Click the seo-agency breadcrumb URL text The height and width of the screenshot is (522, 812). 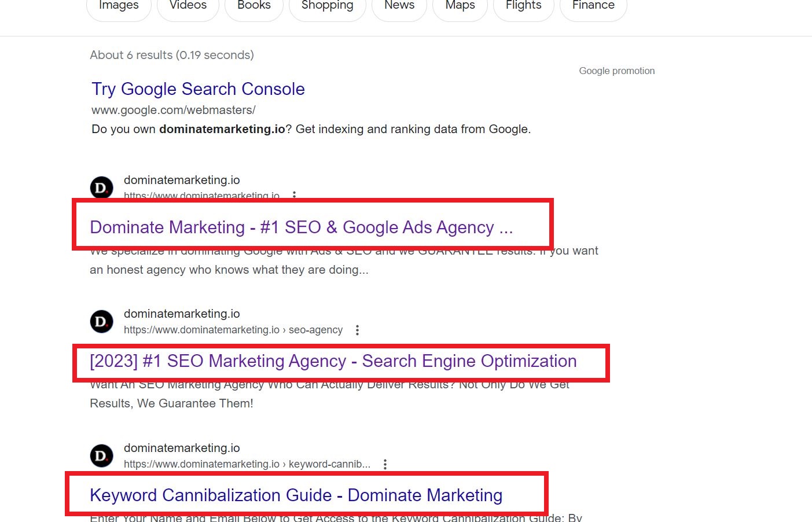click(233, 330)
